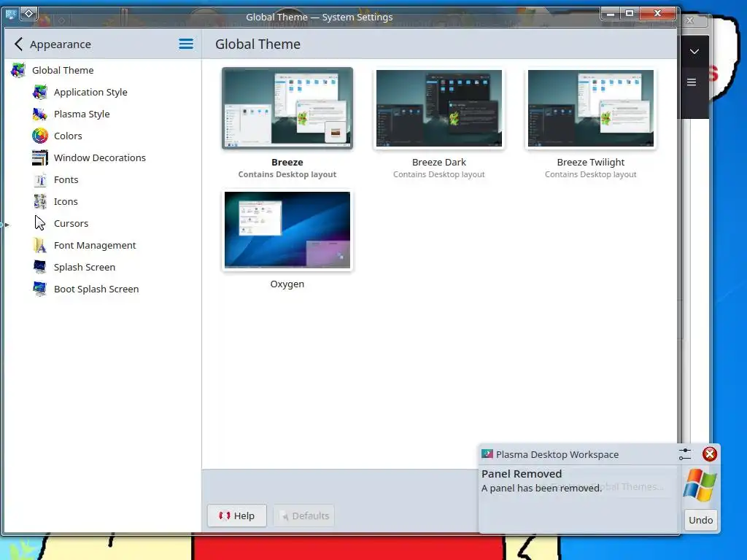The image size is (747, 560).
Task: Click the Boot Splash Screen icon
Action: 40,289
